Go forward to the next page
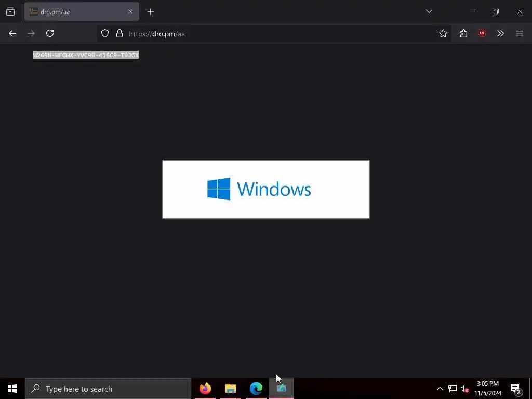532x399 pixels. tap(31, 33)
